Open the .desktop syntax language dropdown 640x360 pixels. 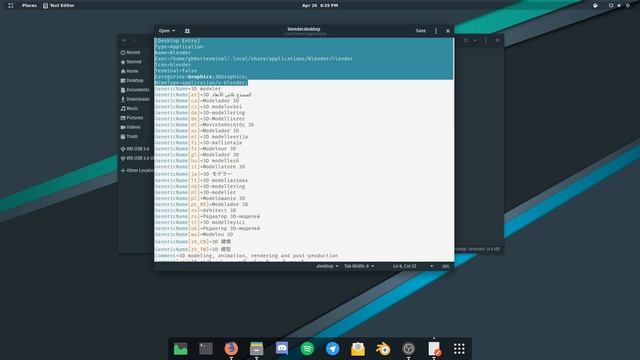[327, 266]
